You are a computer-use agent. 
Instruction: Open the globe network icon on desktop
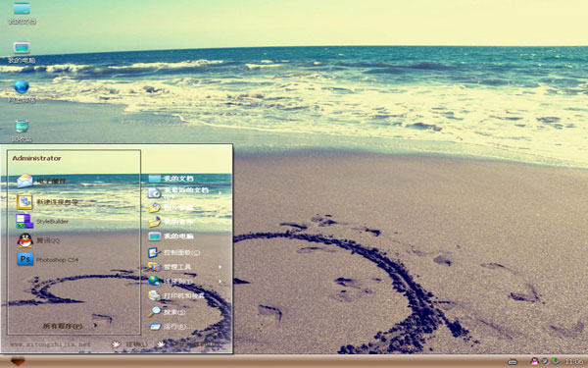tap(22, 91)
